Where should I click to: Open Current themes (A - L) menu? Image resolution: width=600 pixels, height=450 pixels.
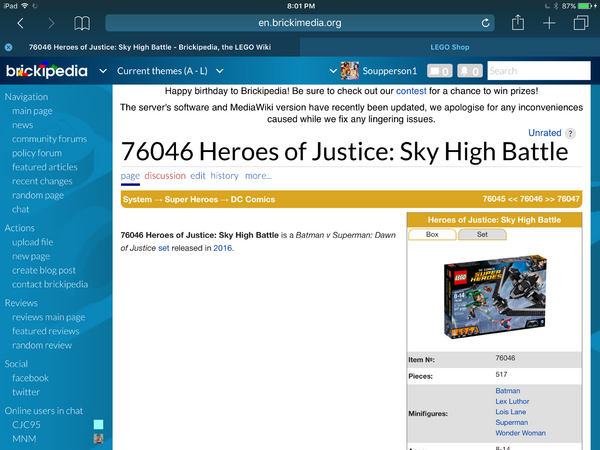pos(162,71)
